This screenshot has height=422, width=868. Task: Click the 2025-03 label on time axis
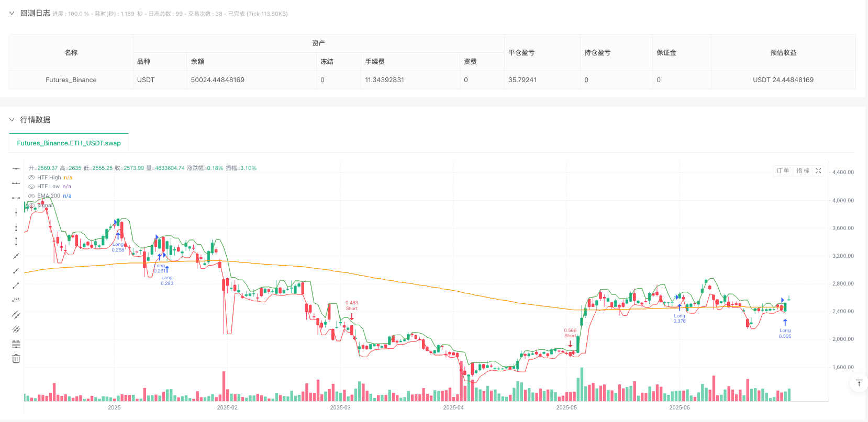(x=340, y=407)
